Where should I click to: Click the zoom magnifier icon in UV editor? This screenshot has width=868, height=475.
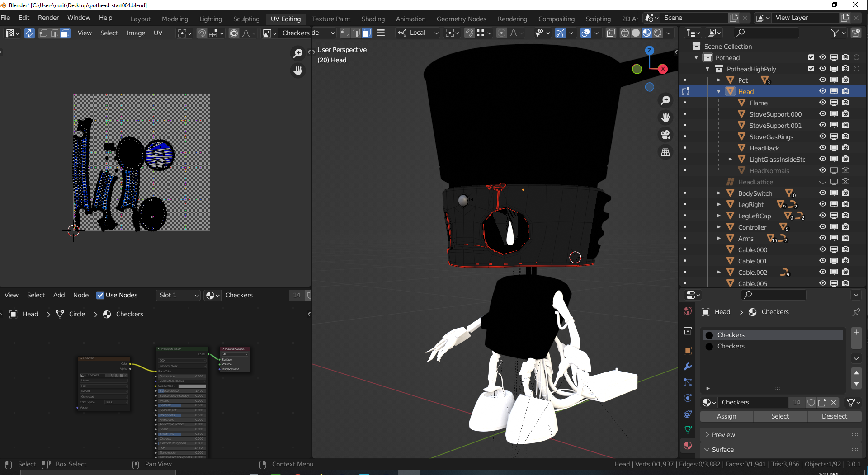[298, 53]
